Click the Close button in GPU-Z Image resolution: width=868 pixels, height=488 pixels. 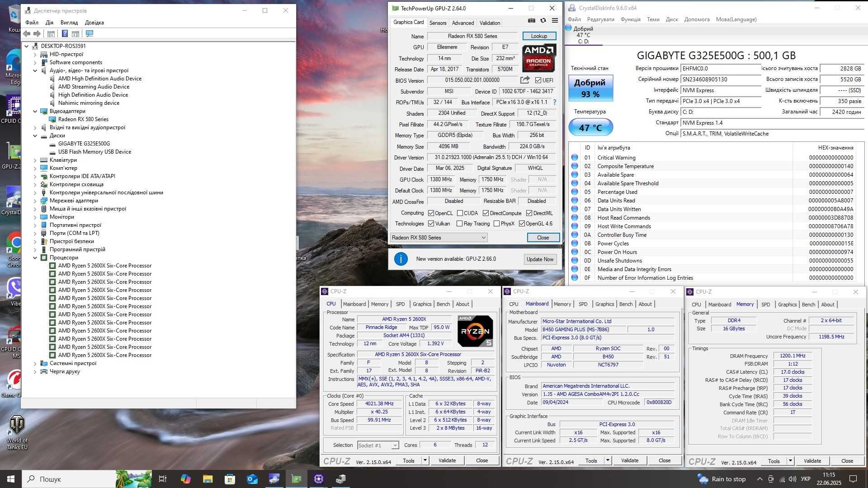point(543,238)
